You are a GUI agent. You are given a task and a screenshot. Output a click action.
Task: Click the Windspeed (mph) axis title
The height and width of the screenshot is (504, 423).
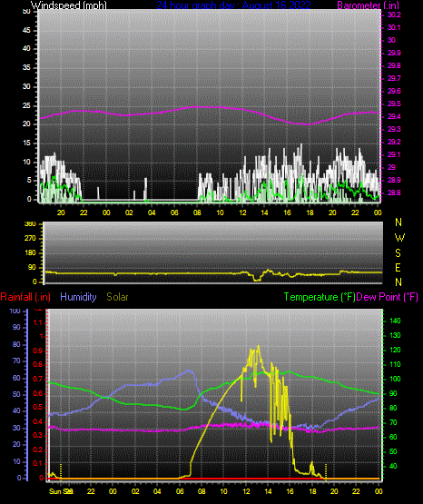coord(68,5)
